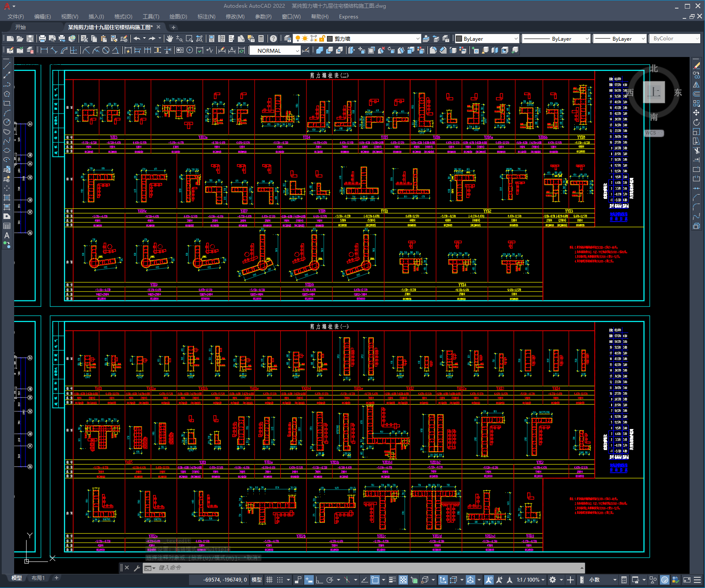
Task: Click the Redo arrow icon
Action: [x=152, y=39]
